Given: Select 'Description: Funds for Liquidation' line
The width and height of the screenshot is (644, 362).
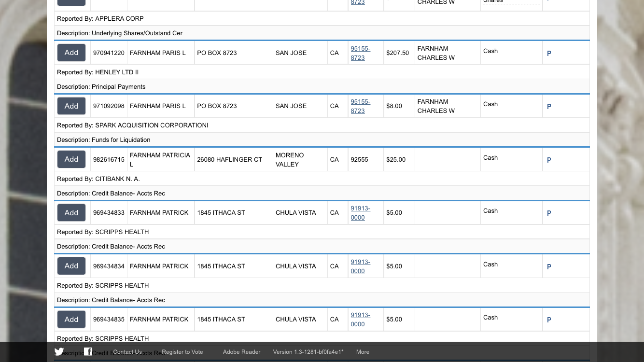Looking at the screenshot, I should 104,140.
